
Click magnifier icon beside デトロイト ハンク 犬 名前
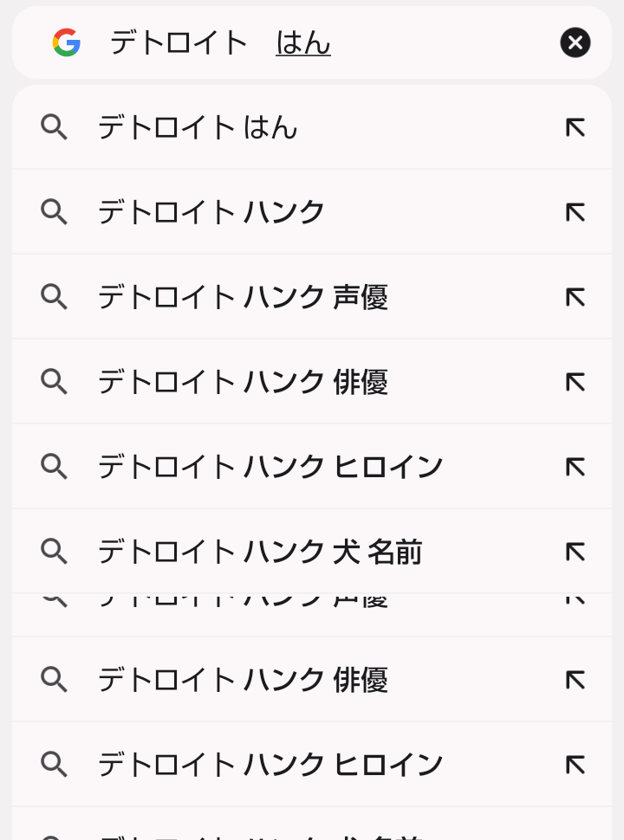[x=54, y=552]
